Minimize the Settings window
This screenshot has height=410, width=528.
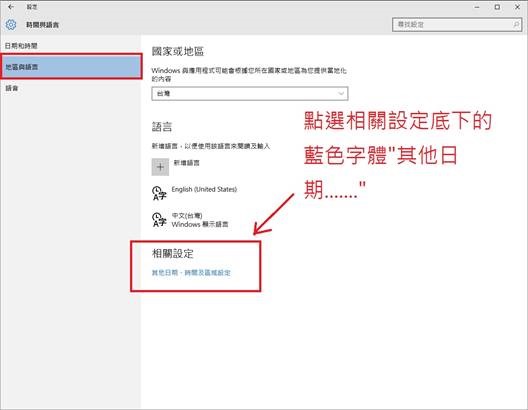(x=477, y=7)
